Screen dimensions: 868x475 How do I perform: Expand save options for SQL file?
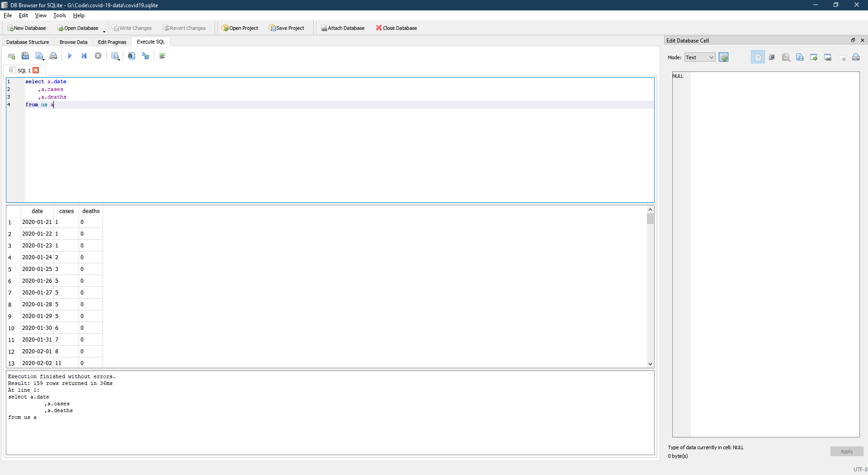43,60
